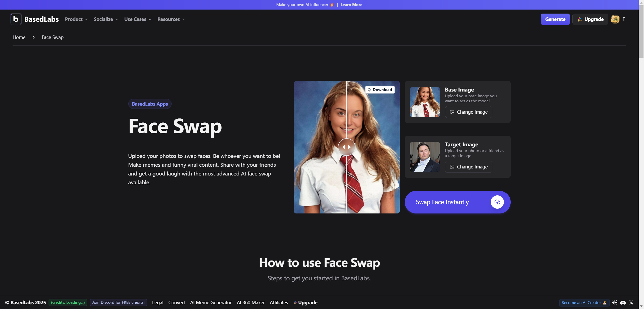The height and width of the screenshot is (309, 644).
Task: Open the Affiliates footer link
Action: tap(279, 302)
